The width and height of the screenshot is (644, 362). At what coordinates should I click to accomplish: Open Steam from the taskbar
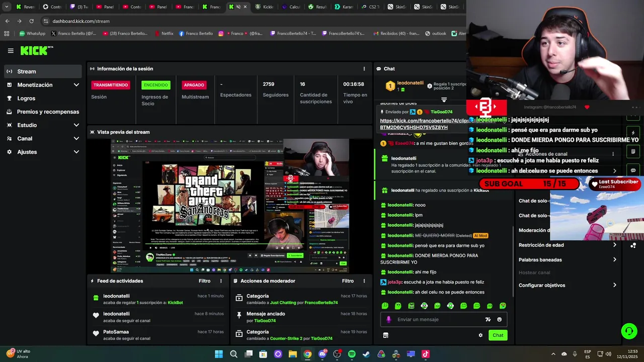[x=366, y=354]
